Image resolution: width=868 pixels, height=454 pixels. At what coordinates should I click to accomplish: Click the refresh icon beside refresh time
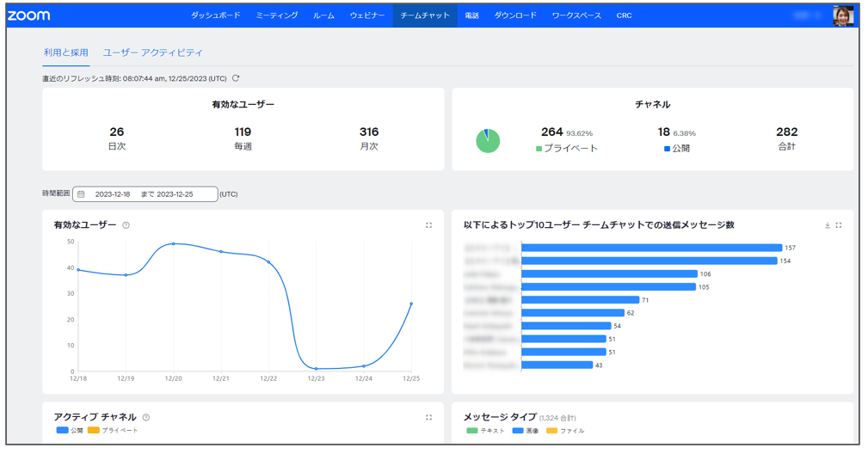[x=236, y=78]
